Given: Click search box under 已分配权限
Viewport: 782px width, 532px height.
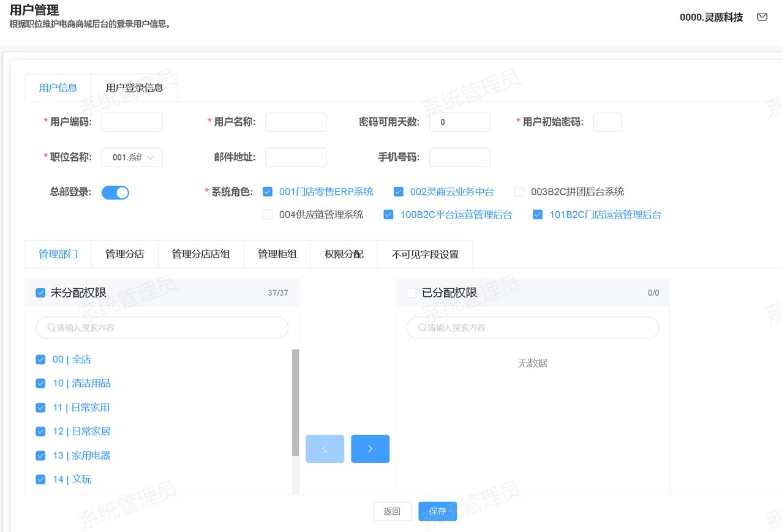Looking at the screenshot, I should pos(533,328).
